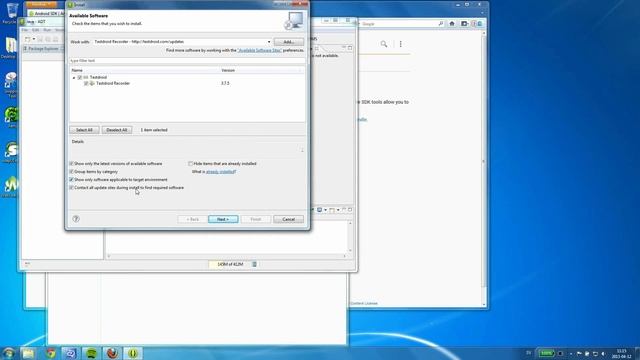Image resolution: width=640 pixels, height=360 pixels.
Task: Open the Work with site dropdown
Action: tap(269, 42)
